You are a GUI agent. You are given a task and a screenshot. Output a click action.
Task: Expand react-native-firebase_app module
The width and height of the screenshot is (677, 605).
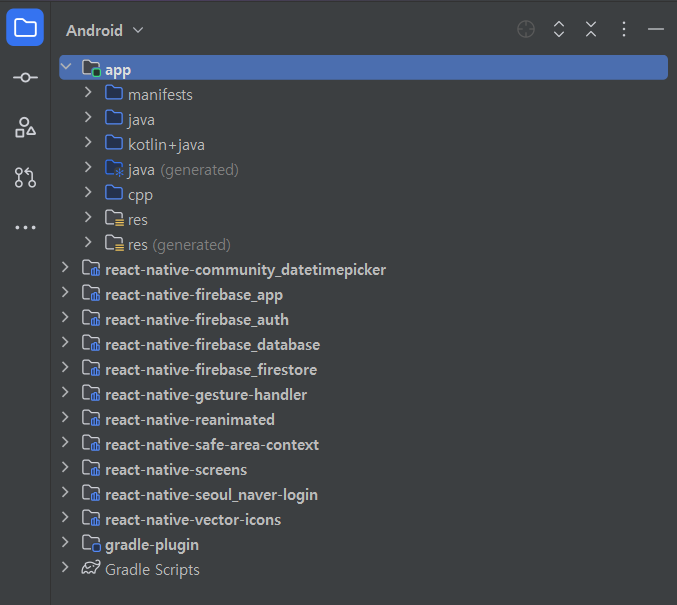coord(65,292)
